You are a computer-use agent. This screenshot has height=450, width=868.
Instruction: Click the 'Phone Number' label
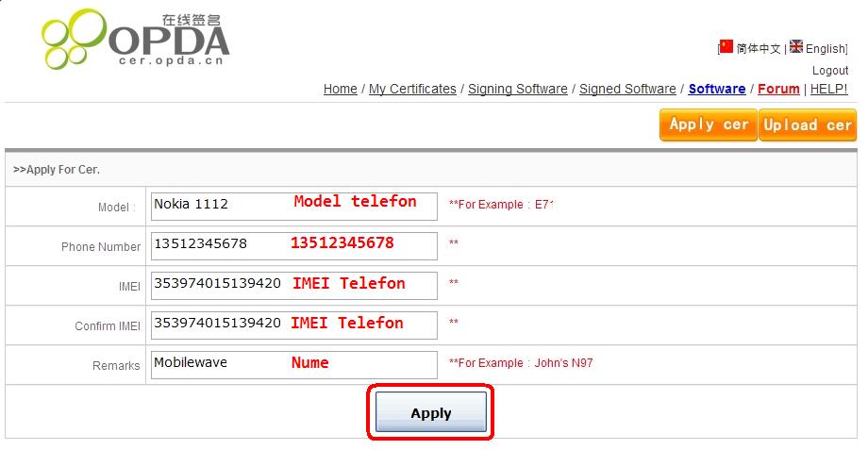point(101,247)
